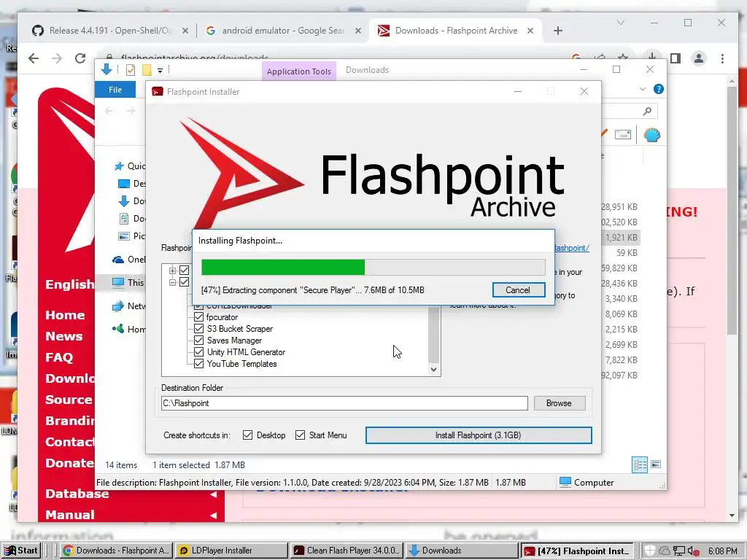The image size is (747, 560).
Task: Click the New Folder quick-access icon in explorer
Action: 147,70
